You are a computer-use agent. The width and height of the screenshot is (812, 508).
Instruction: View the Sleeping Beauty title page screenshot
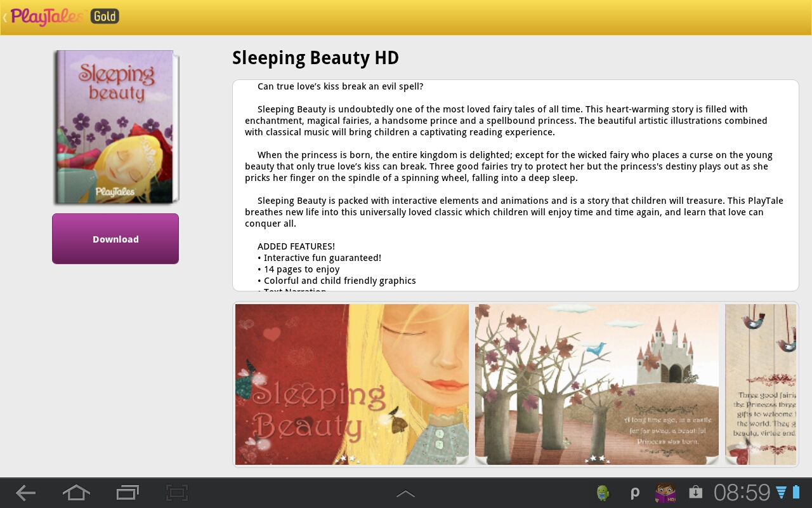pos(352,384)
